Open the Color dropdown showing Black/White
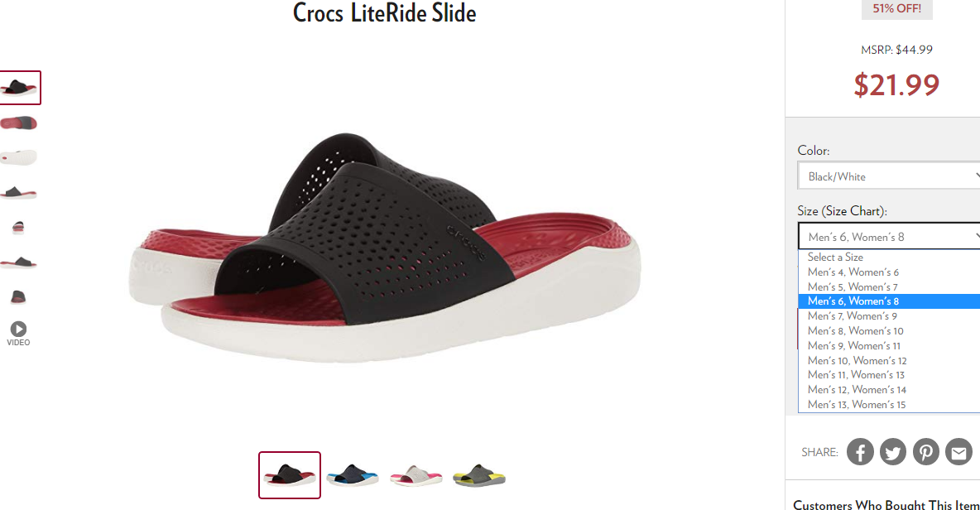 [x=889, y=176]
